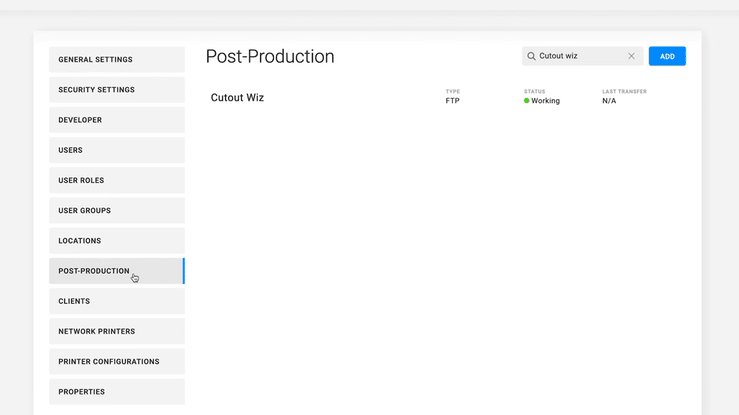
Task: Open the Locations section
Action: (116, 241)
